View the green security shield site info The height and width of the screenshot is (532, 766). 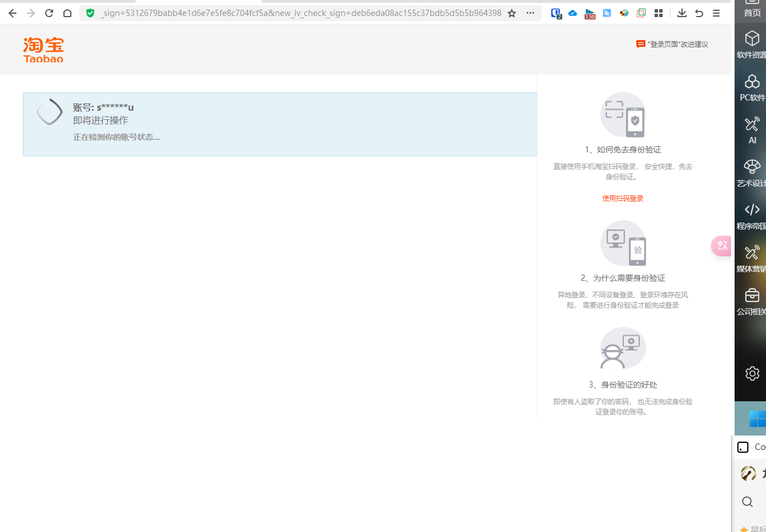click(90, 13)
